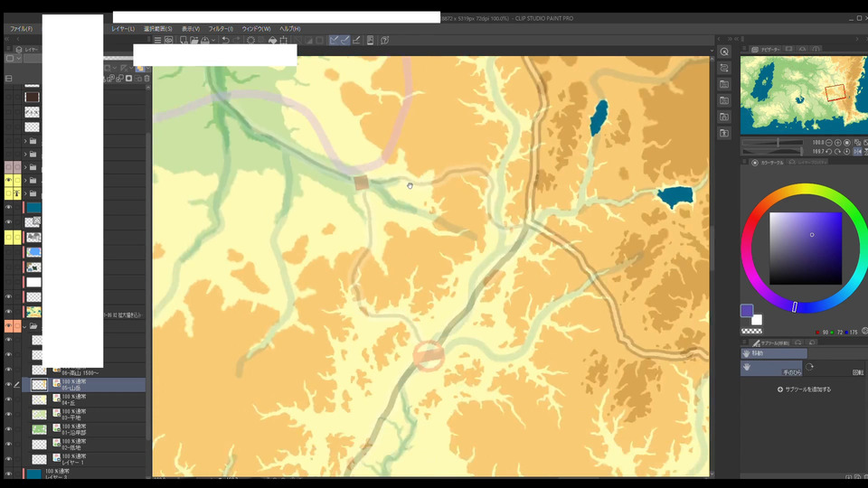
Task: Select the 手のひら hand sub tool
Action: click(771, 369)
